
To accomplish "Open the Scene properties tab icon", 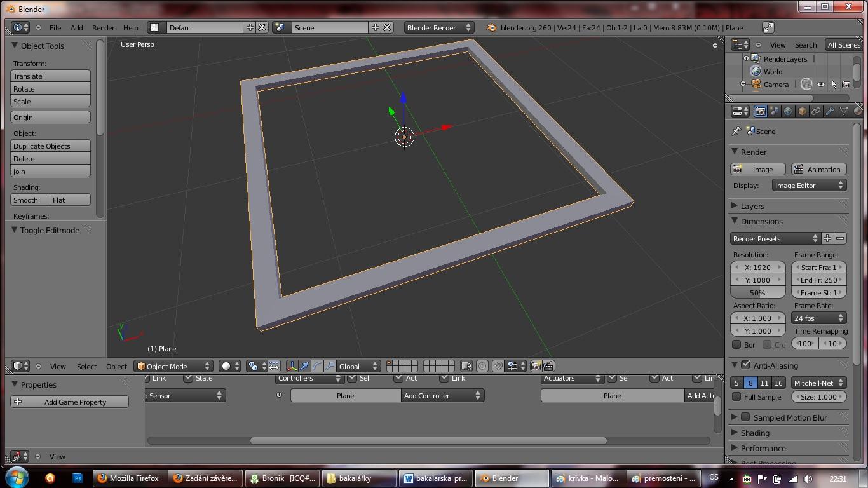I will click(774, 111).
